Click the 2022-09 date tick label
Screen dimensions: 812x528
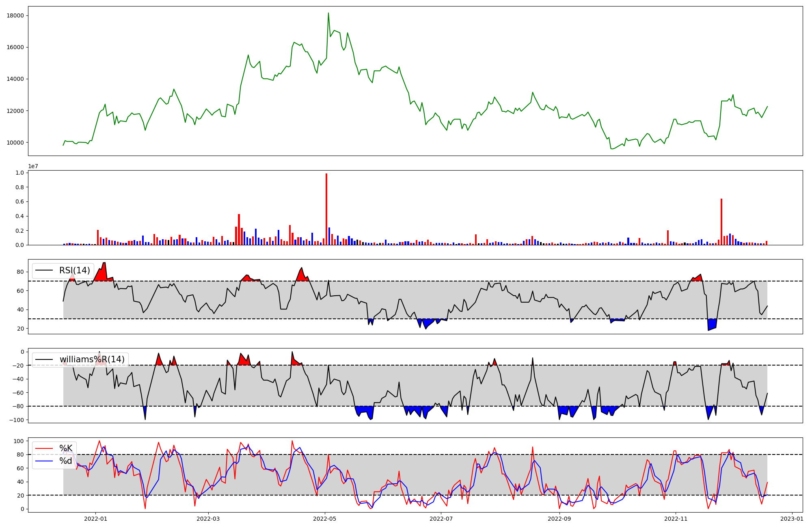coord(559,519)
